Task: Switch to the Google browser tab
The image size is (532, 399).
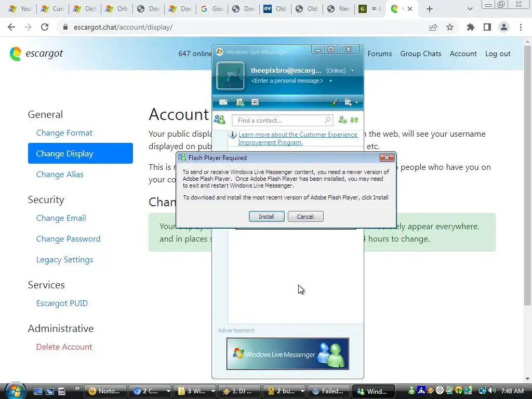Action: pos(212,9)
